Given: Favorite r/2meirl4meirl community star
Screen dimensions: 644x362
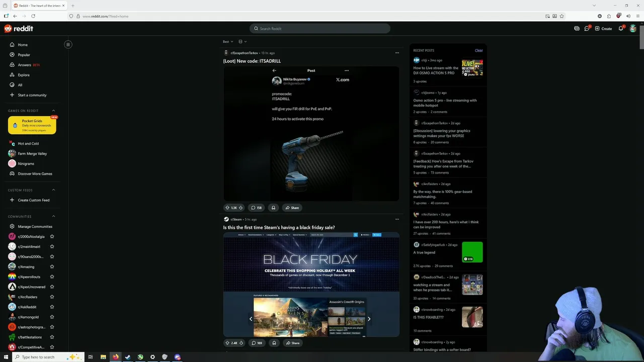Looking at the screenshot, I should (52, 246).
